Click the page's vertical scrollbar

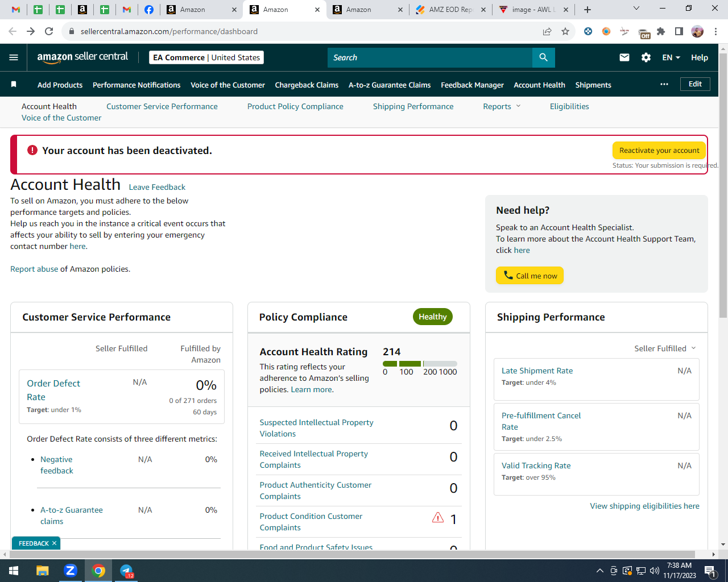tap(723, 186)
